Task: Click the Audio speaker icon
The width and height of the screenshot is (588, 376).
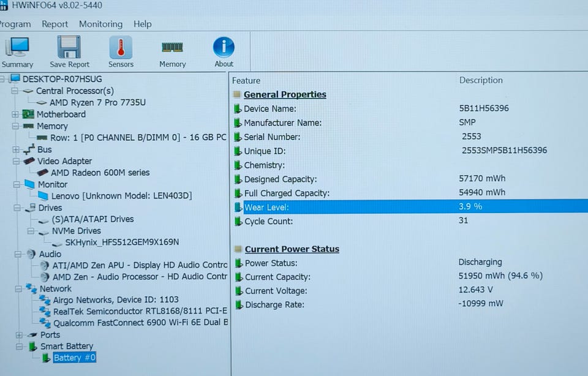Action: [31, 254]
